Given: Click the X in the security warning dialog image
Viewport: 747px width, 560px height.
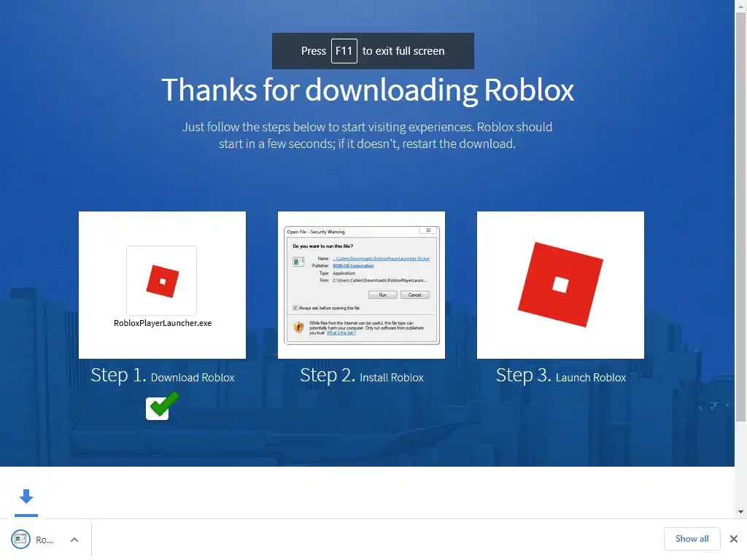Looking at the screenshot, I should (x=427, y=230).
